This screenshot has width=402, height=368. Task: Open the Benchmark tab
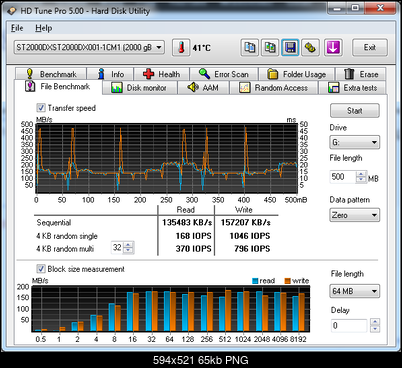coord(51,74)
